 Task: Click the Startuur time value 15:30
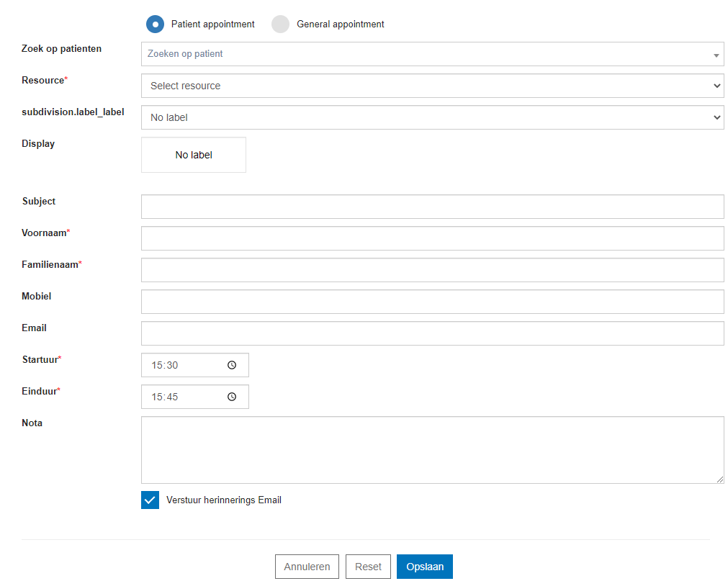click(x=165, y=365)
